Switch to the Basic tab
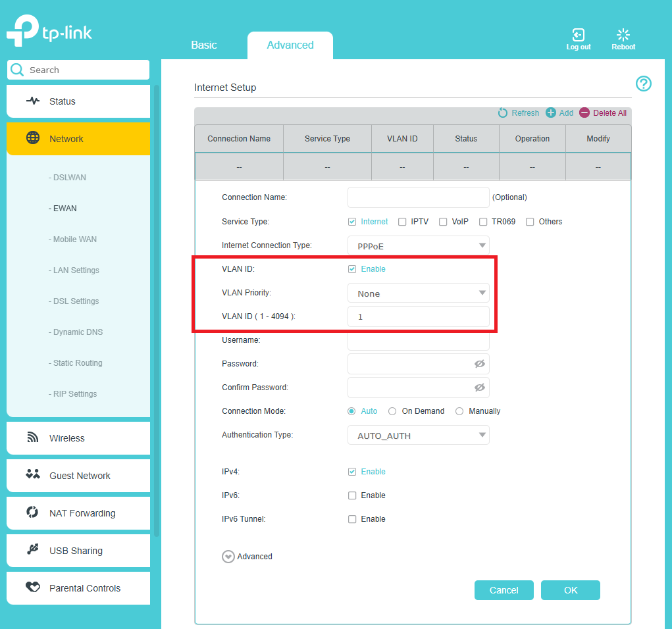Screen dimensions: 672x629 204,45
